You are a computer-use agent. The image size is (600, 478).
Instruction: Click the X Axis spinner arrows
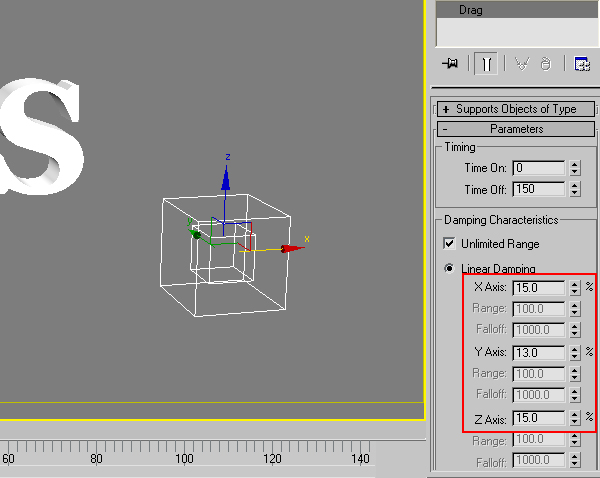pyautogui.click(x=574, y=287)
